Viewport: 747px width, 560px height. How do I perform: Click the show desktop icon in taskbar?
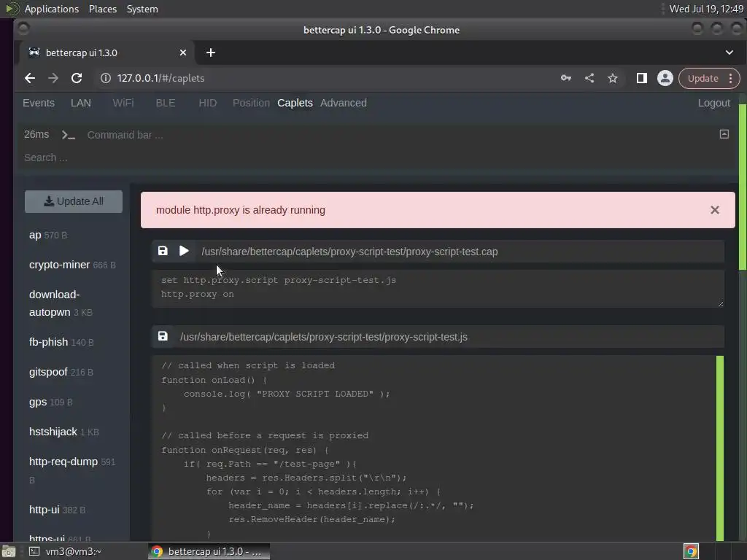(x=9, y=551)
